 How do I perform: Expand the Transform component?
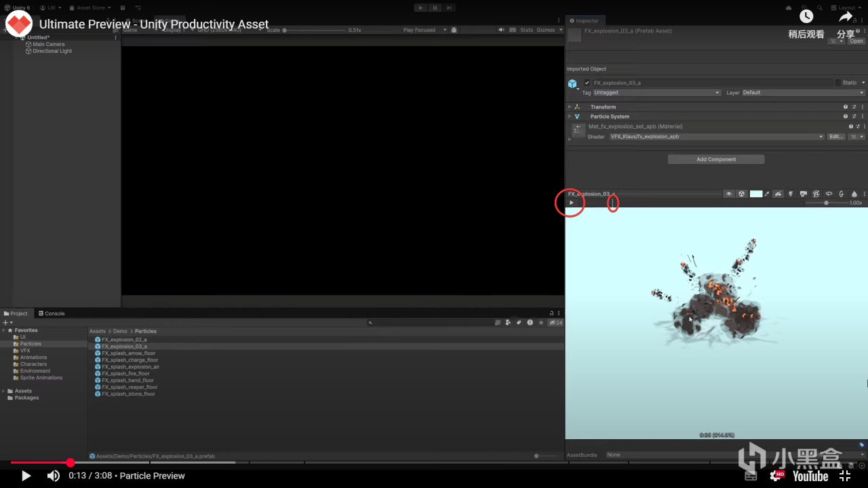(570, 107)
